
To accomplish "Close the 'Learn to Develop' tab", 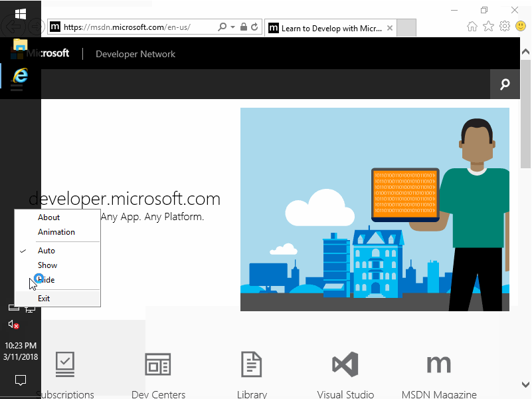I will click(x=390, y=28).
